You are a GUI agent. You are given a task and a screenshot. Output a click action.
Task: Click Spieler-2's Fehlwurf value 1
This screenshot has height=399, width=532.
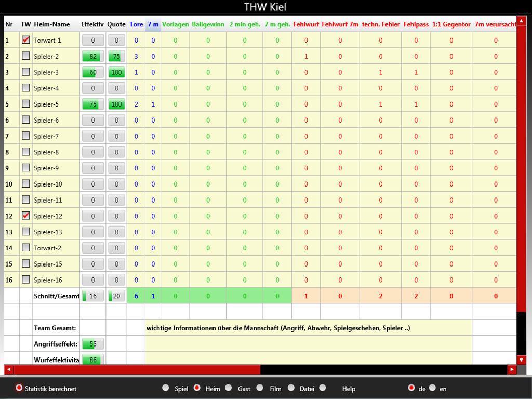pos(306,56)
